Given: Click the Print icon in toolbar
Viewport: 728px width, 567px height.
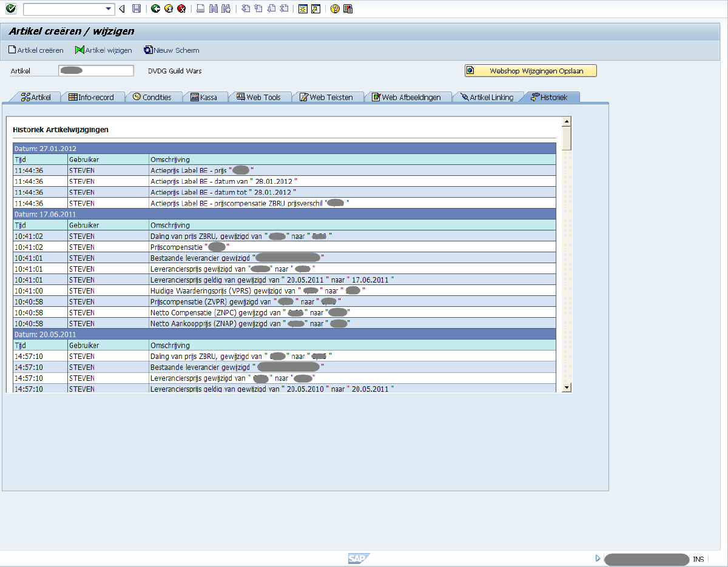Looking at the screenshot, I should [200, 8].
